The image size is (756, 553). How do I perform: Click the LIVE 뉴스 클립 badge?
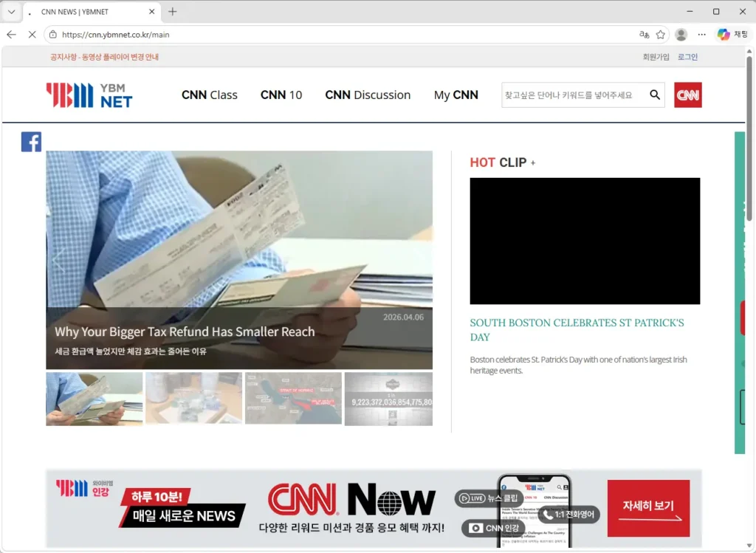coord(490,498)
